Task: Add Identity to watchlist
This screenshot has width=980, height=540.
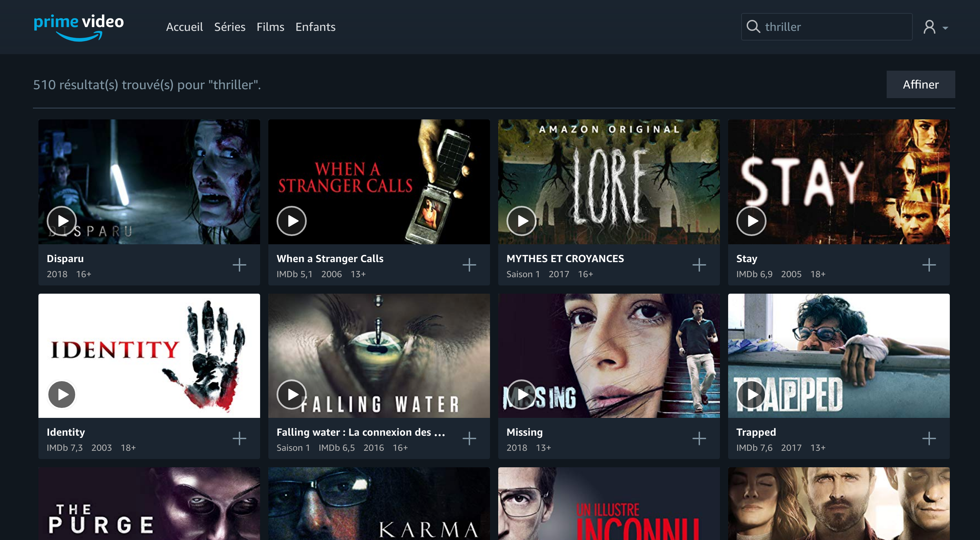Action: (239, 438)
